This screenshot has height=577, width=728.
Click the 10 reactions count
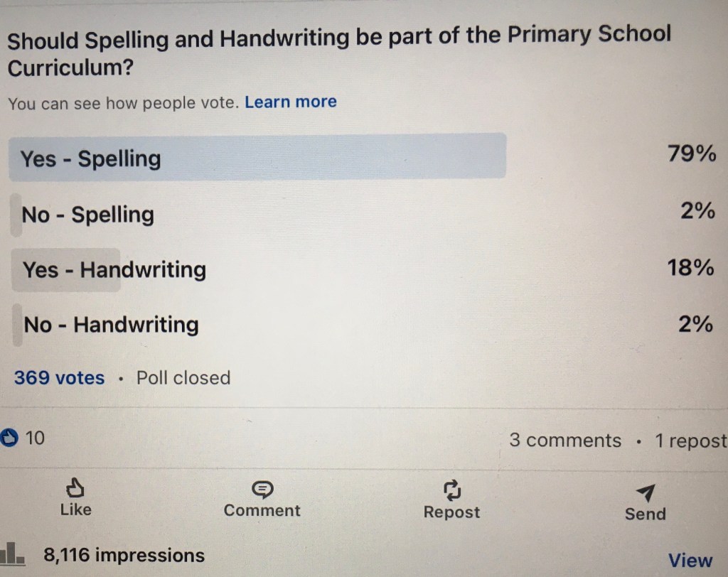pos(35,438)
